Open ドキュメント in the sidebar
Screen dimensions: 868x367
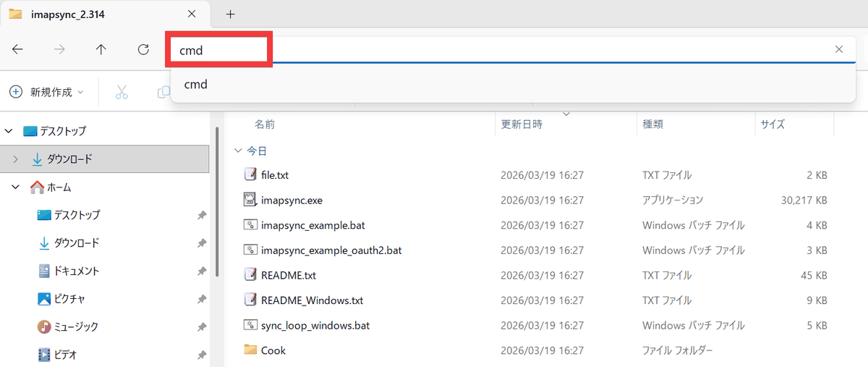coord(77,271)
